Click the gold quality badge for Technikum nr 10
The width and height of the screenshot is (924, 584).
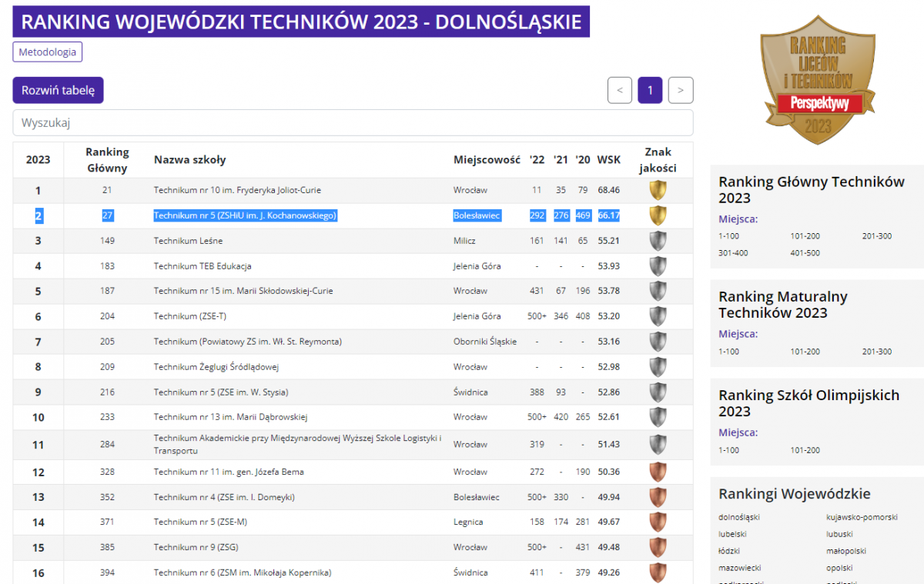(658, 190)
